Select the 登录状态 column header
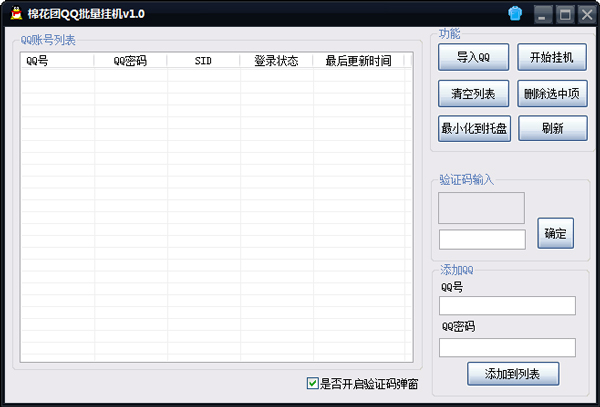The width and height of the screenshot is (600, 407). tap(276, 61)
